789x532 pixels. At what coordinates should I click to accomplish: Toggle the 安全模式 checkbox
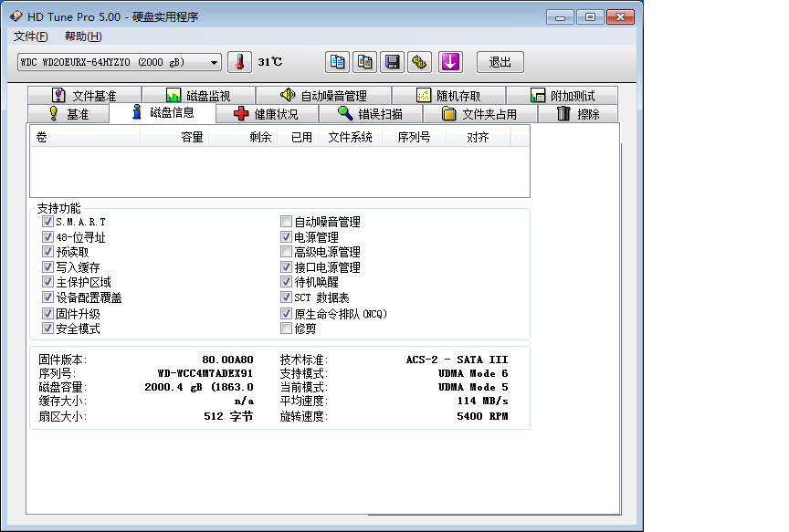pyautogui.click(x=47, y=329)
